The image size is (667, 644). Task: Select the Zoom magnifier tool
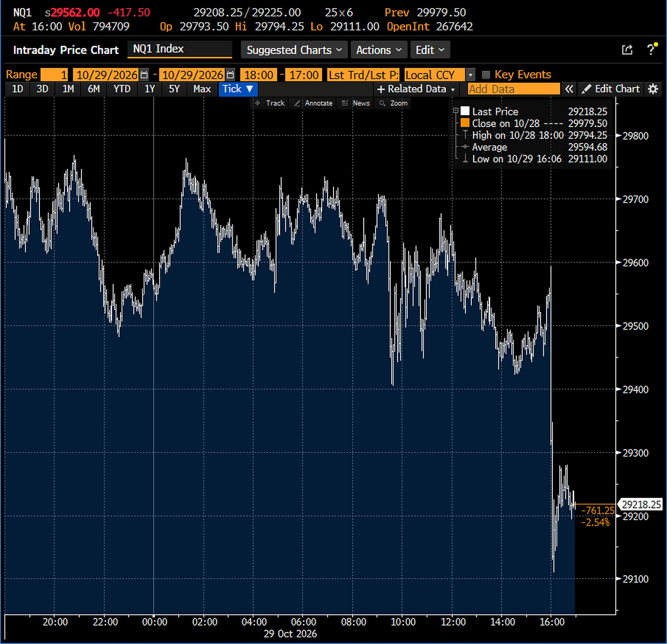click(394, 103)
